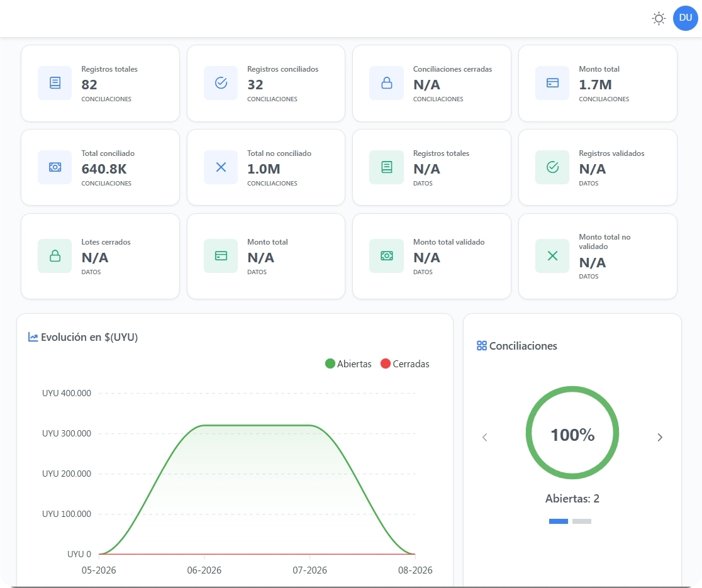Click the 07-2026 x-axis label
This screenshot has width=702, height=588.
310,570
